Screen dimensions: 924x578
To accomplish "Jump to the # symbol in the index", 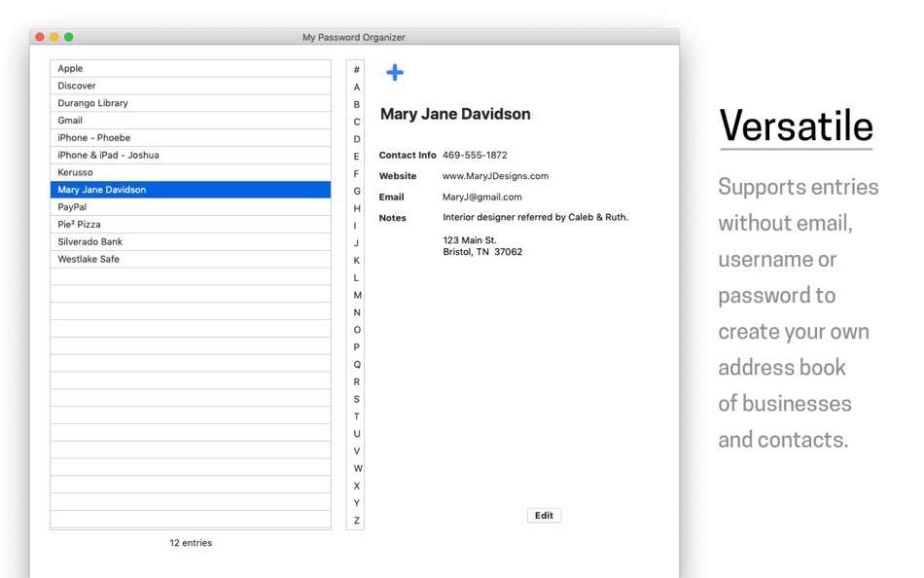I will 355,69.
